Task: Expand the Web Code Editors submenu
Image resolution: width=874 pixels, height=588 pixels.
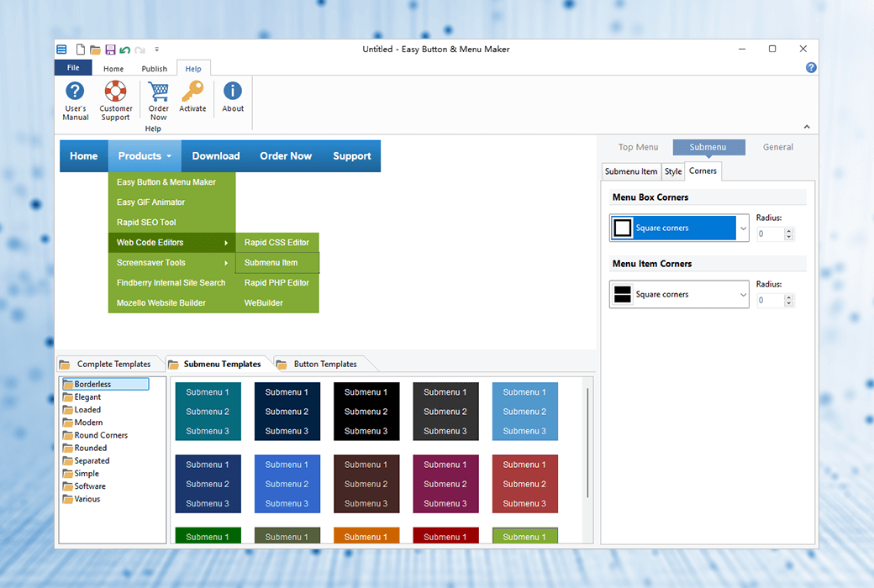Action: 171,243
